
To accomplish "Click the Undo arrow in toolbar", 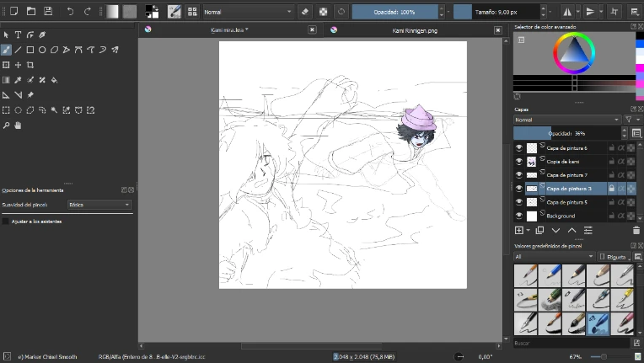I will tap(70, 12).
